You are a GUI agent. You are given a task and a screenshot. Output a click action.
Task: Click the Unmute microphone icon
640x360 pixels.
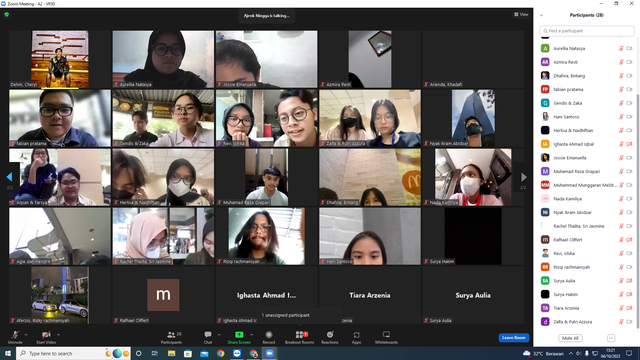pyautogui.click(x=15, y=335)
